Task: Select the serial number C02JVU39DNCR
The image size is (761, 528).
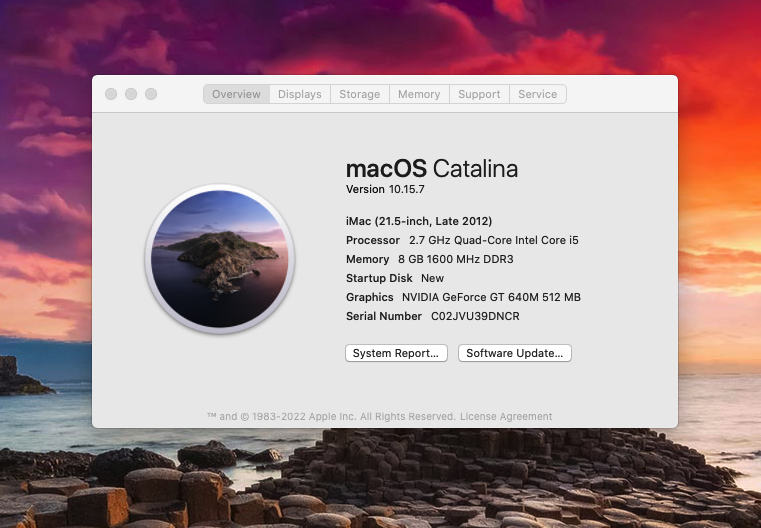Action: pos(475,316)
